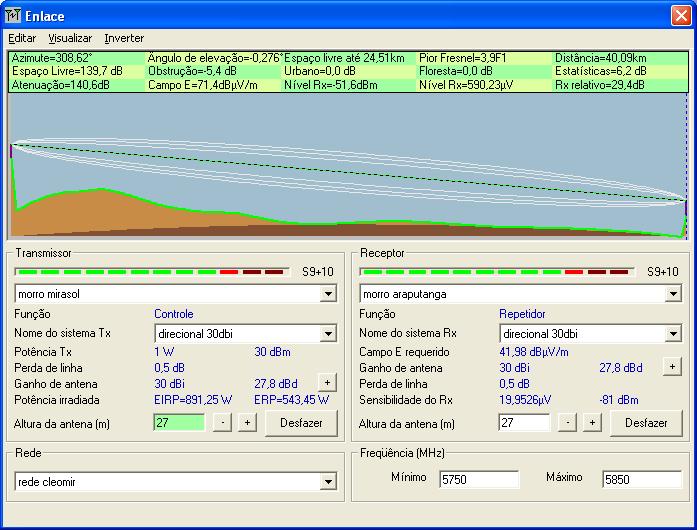Click the maximum frequency field showing 5850
The height and width of the screenshot is (530, 697).
tap(641, 479)
